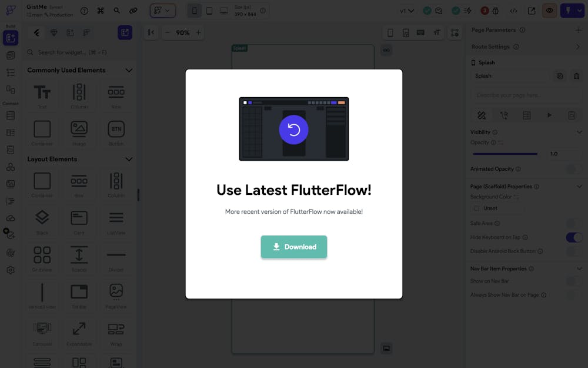Screen dimensions: 588x368
Task: Toggle Hide Keyboard on Tap switch
Action: [574, 237]
